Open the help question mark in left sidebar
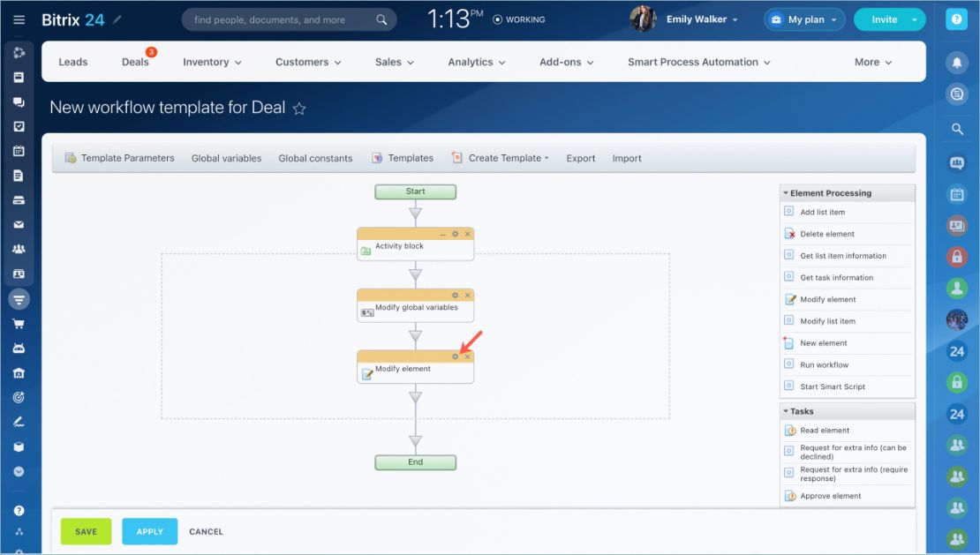Screen dimensions: 980x555 point(19,510)
